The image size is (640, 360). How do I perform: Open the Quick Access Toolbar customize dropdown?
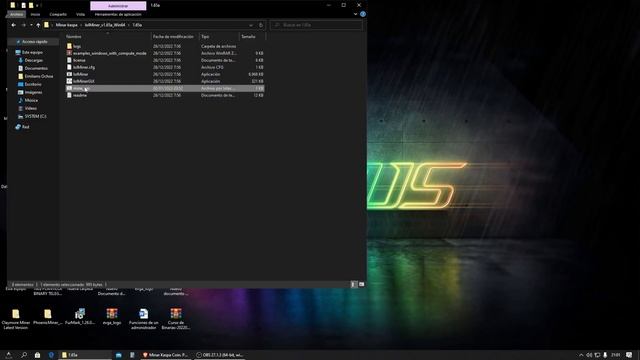coord(38,6)
